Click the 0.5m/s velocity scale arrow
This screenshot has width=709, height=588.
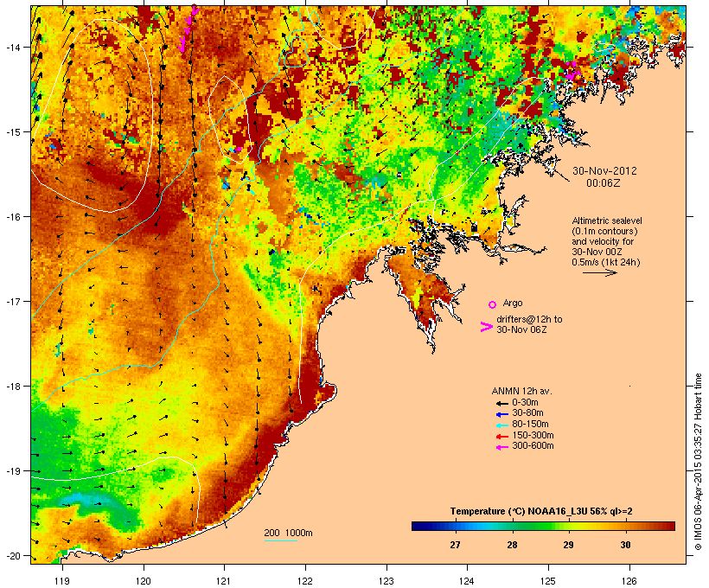point(599,272)
